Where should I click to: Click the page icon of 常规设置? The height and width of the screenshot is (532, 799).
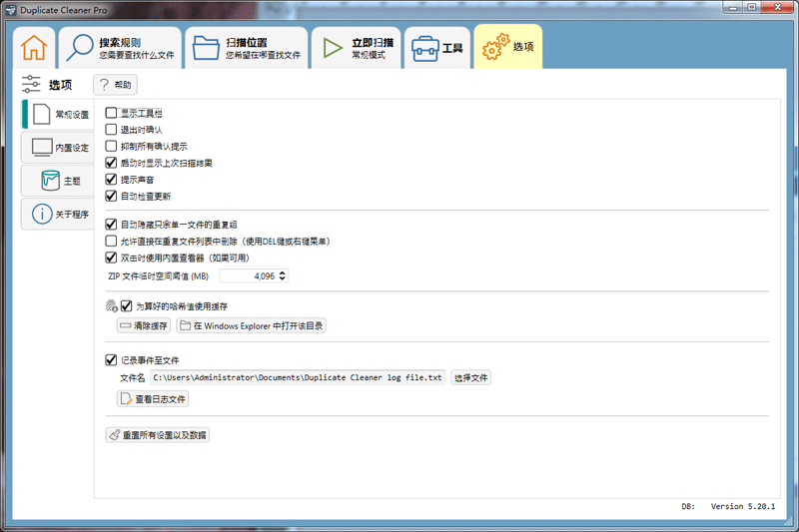click(x=41, y=114)
